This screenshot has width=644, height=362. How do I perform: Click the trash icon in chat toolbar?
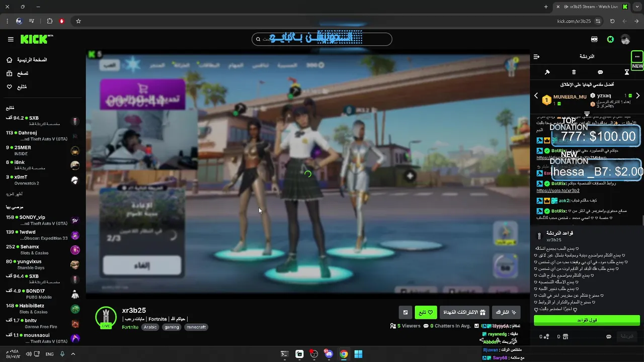coord(574,72)
